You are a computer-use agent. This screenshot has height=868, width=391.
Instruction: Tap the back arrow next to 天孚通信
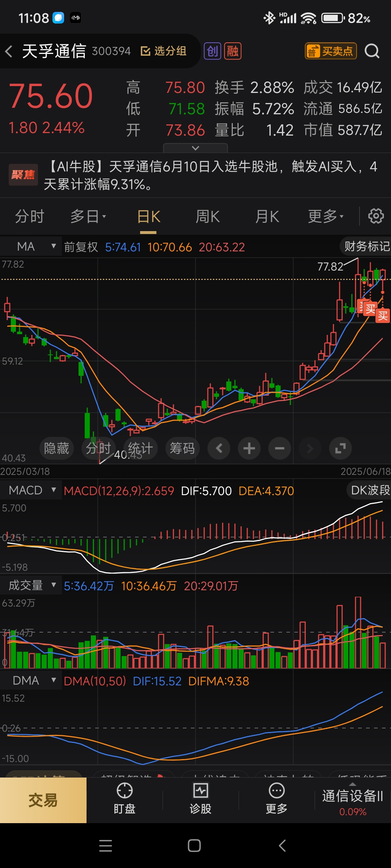pyautogui.click(x=9, y=51)
